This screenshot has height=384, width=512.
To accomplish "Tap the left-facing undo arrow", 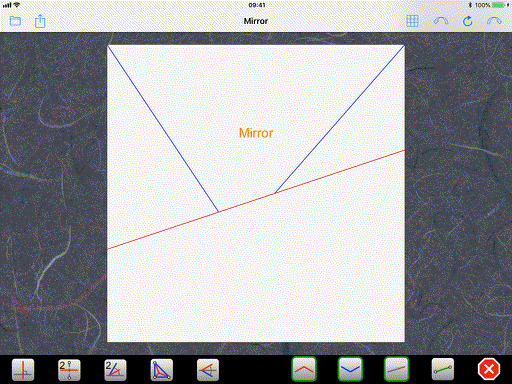I will click(x=441, y=21).
